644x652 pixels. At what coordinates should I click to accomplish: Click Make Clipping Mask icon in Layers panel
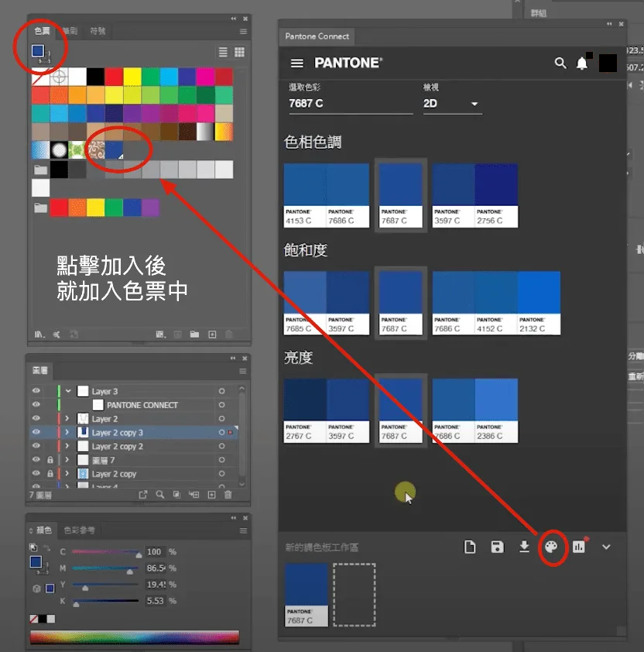176,494
